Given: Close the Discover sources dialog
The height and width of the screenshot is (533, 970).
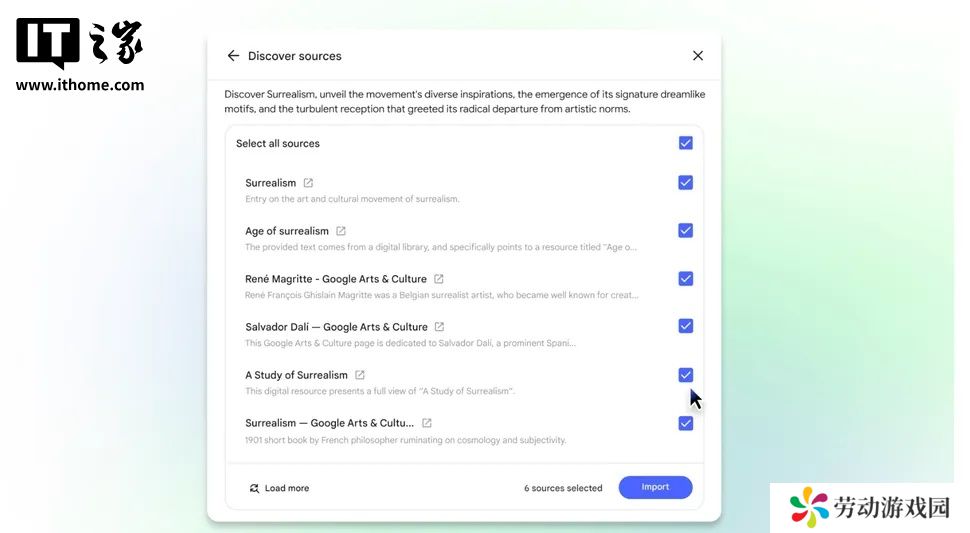Looking at the screenshot, I should pos(698,56).
